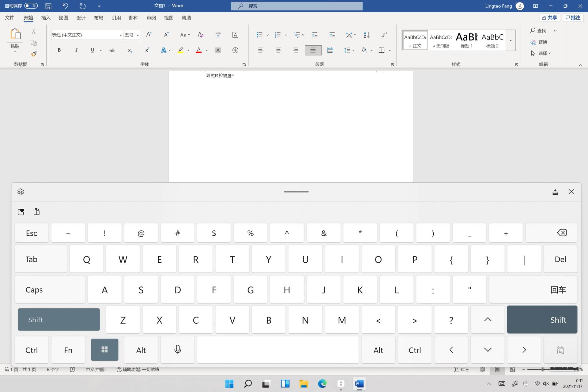The height and width of the screenshot is (392, 588).
Task: Apply yellow text highlight color
Action: (181, 50)
